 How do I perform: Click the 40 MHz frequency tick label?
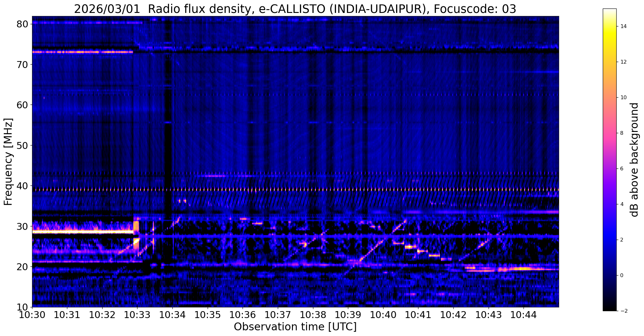[x=22, y=186]
